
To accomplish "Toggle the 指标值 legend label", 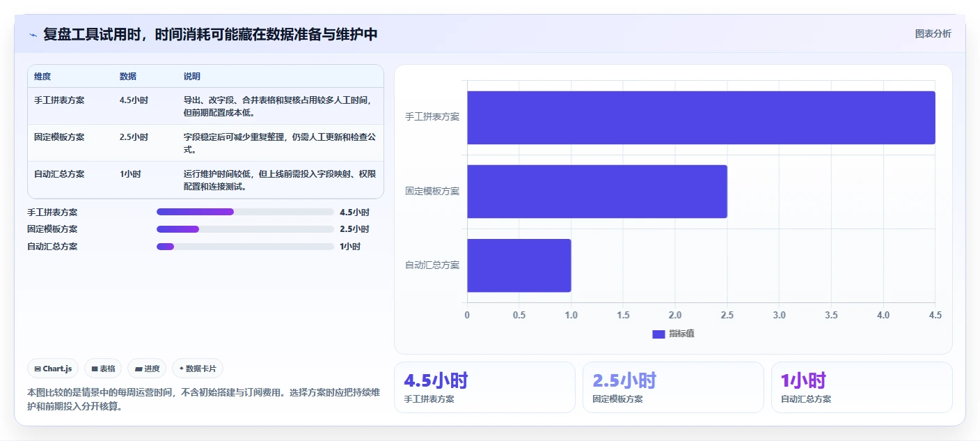I will (x=681, y=334).
